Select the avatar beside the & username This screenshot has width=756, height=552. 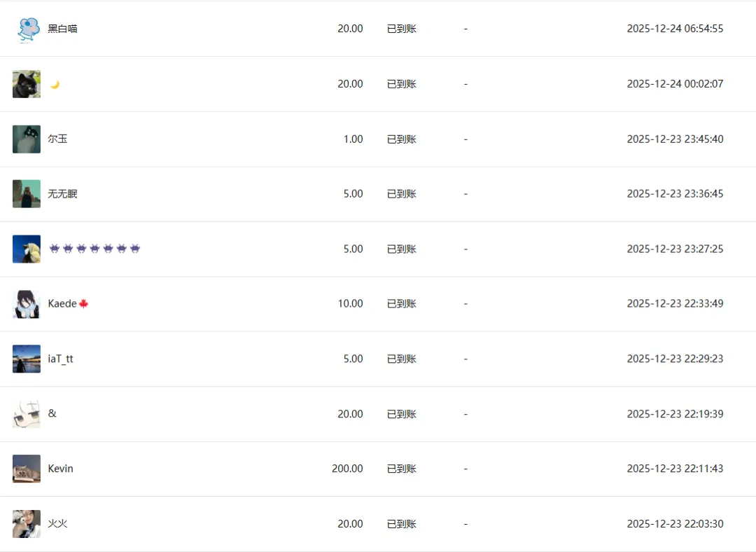(x=27, y=414)
